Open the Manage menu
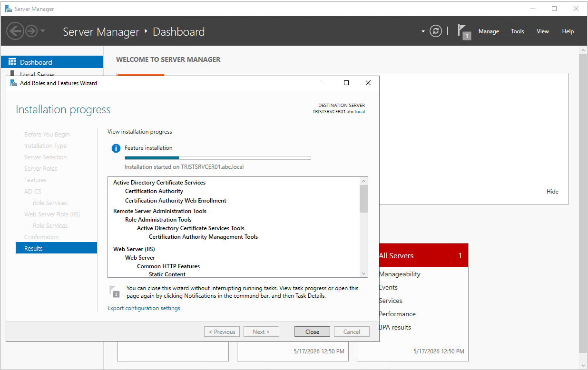This screenshot has width=588, height=370. [489, 31]
